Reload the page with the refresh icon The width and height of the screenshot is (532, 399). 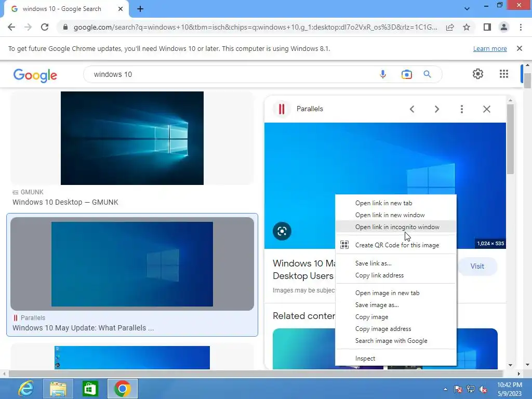(x=45, y=27)
